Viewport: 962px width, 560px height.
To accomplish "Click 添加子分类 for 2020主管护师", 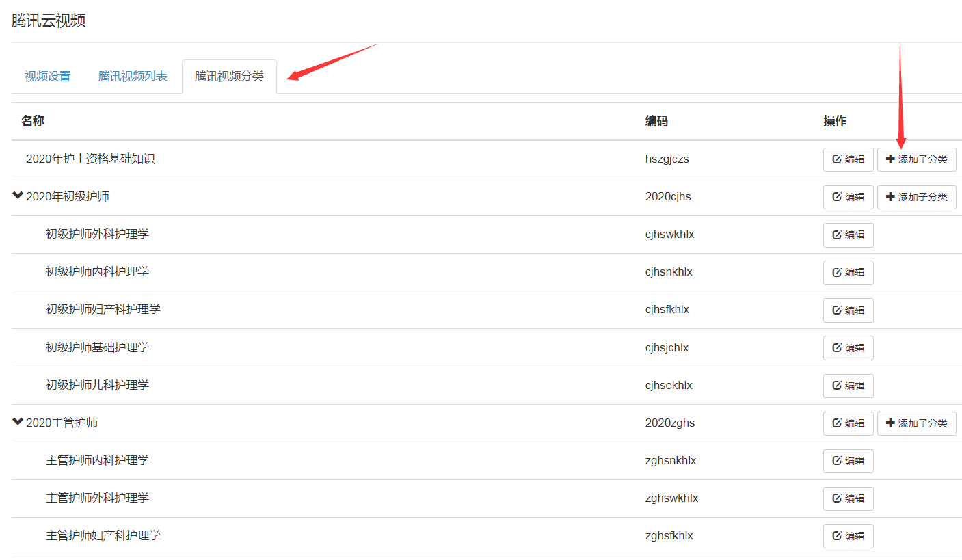I will [x=916, y=423].
